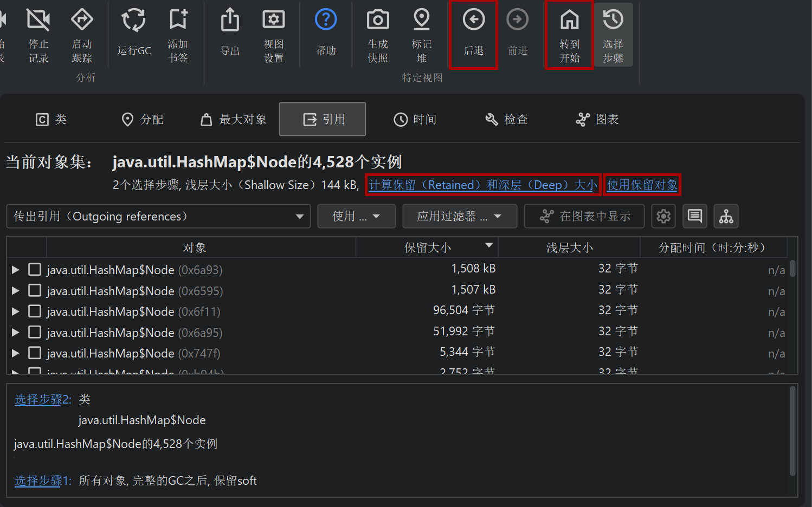812x507 pixels.
Task: Click the 在图表中显示 button
Action: [x=584, y=216]
